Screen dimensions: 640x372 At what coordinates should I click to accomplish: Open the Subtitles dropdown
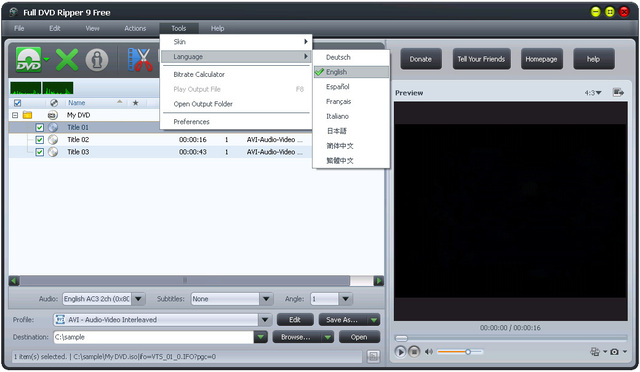[266, 299]
